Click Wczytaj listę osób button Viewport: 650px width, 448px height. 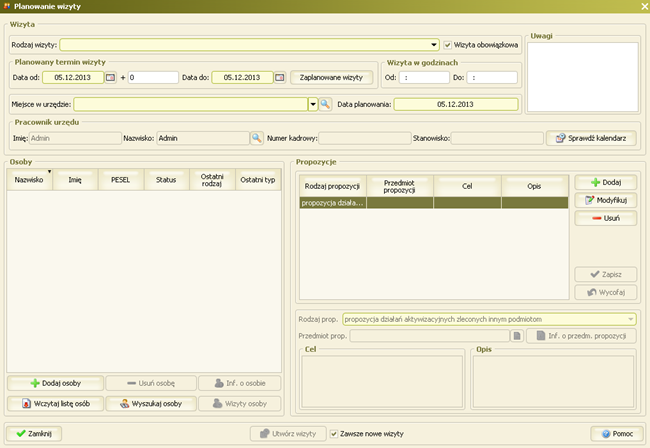pyautogui.click(x=56, y=404)
